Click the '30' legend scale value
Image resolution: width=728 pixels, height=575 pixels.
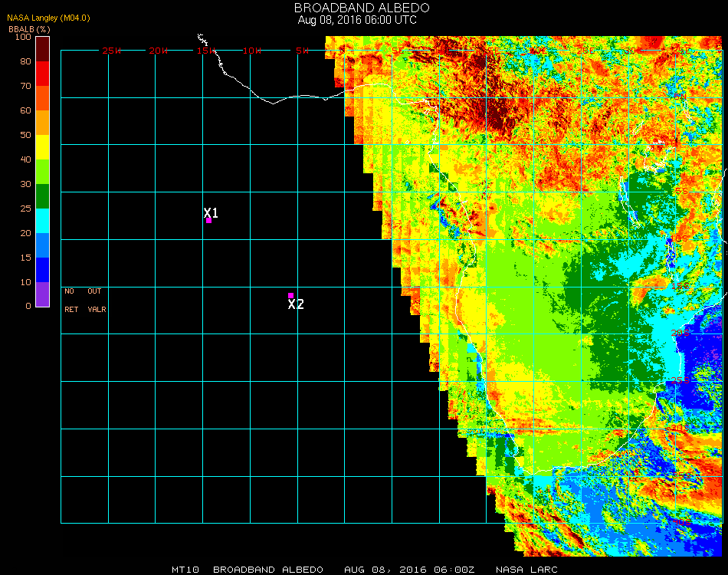(25, 185)
